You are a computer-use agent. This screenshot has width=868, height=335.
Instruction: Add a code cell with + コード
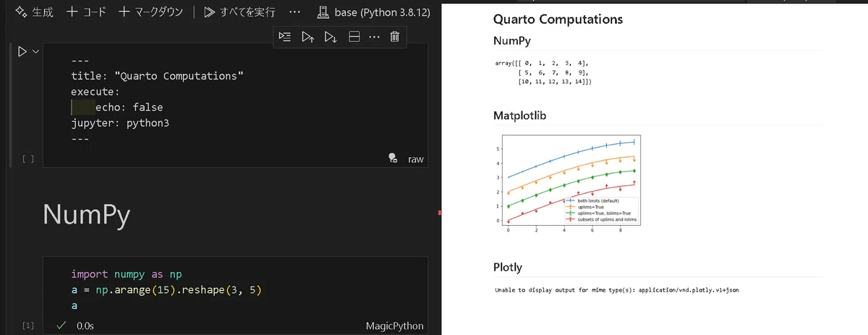[86, 12]
